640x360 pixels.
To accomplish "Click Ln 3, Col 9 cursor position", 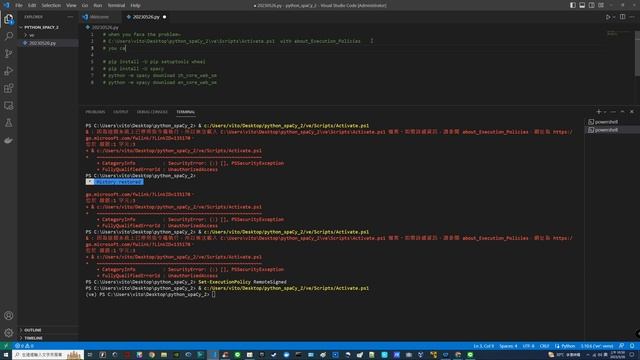I will pos(484,346).
